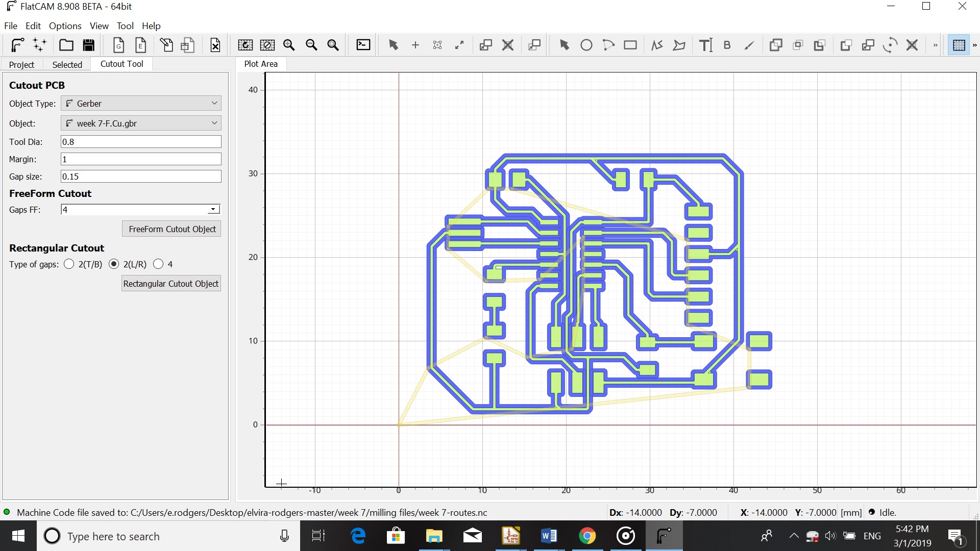
Task: Toggle the grid snap icon
Action: click(959, 45)
